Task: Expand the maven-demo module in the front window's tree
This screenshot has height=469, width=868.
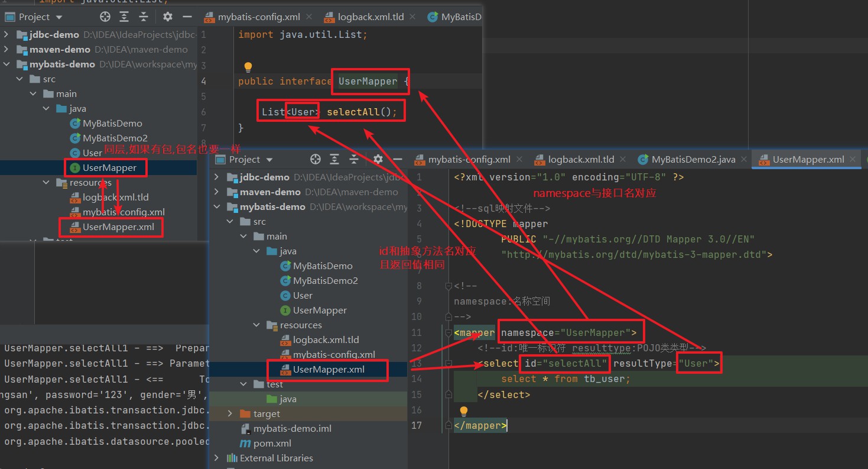Action: (x=217, y=192)
